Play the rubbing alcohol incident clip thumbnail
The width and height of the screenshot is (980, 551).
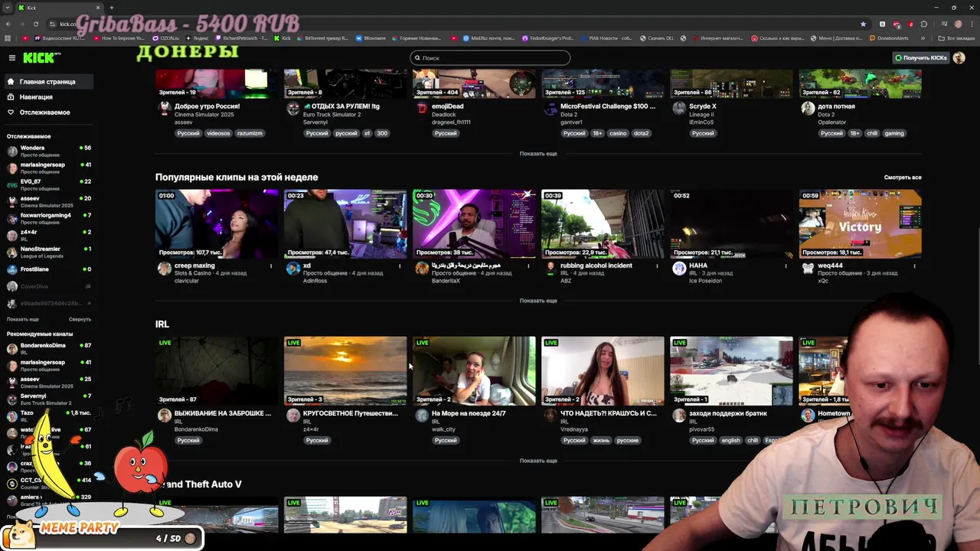pyautogui.click(x=603, y=223)
